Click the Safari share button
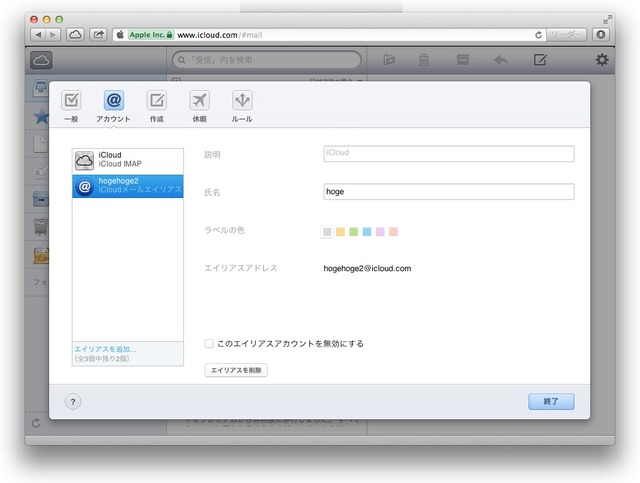640x483 pixels. [x=98, y=35]
